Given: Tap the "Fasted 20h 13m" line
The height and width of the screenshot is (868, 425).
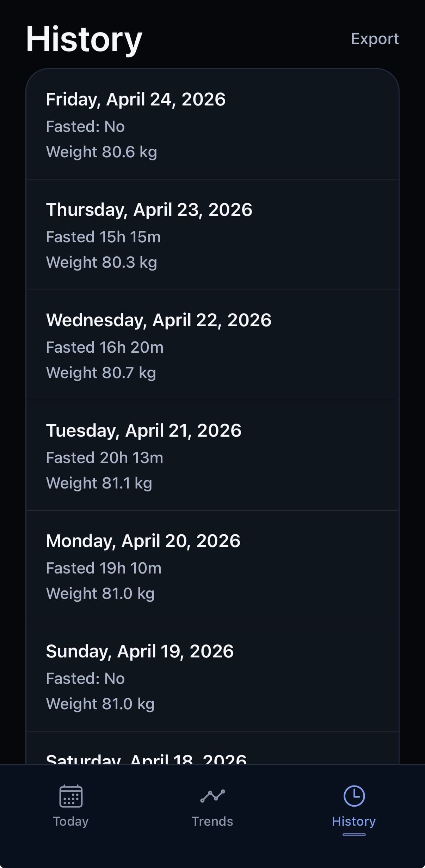Looking at the screenshot, I should point(105,458).
